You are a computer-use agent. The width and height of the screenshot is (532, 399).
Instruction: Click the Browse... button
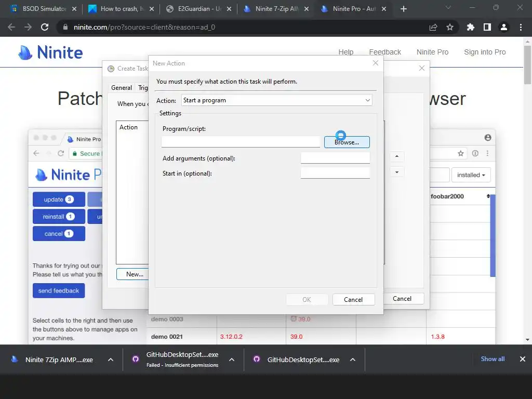pos(347,142)
